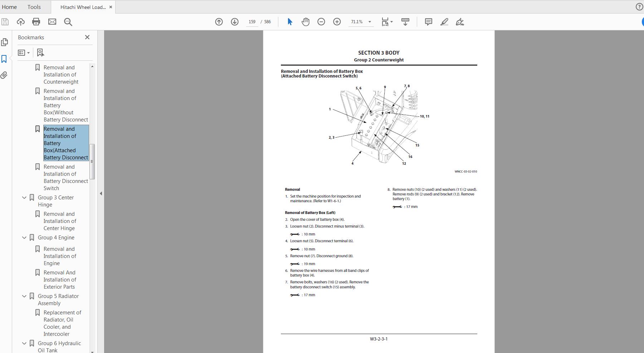Open the Page Thumbnails panel

[5, 42]
